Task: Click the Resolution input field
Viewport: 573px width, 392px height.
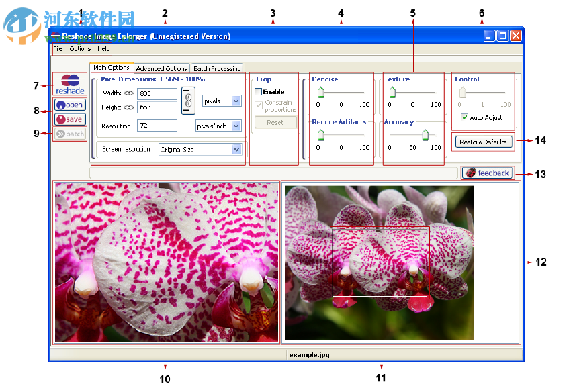Action: click(x=157, y=126)
